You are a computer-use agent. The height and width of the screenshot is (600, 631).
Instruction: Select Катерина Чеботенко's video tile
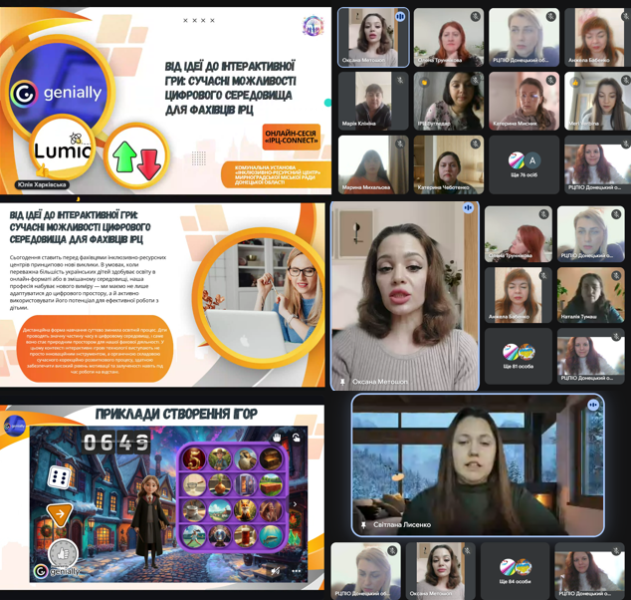pyautogui.click(x=448, y=164)
